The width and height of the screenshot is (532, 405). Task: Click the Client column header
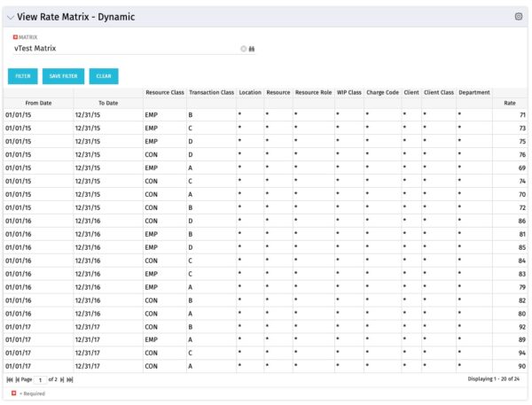(x=411, y=92)
